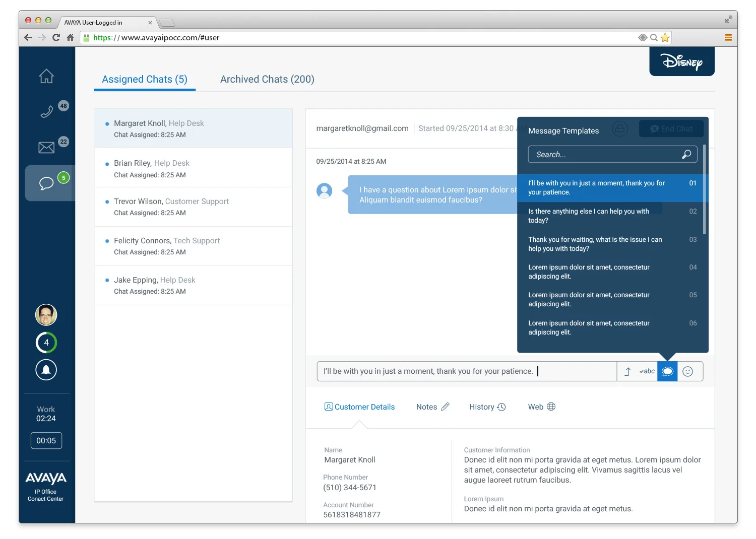Choose template 03 'Thank you for waiting'
This screenshot has height=539, width=756.
(x=613, y=244)
